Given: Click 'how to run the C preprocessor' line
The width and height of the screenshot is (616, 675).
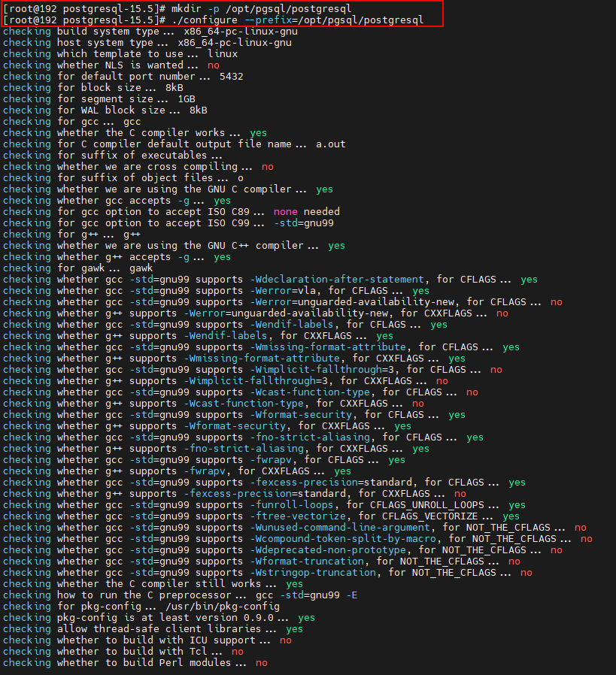Looking at the screenshot, I should pos(180,595).
